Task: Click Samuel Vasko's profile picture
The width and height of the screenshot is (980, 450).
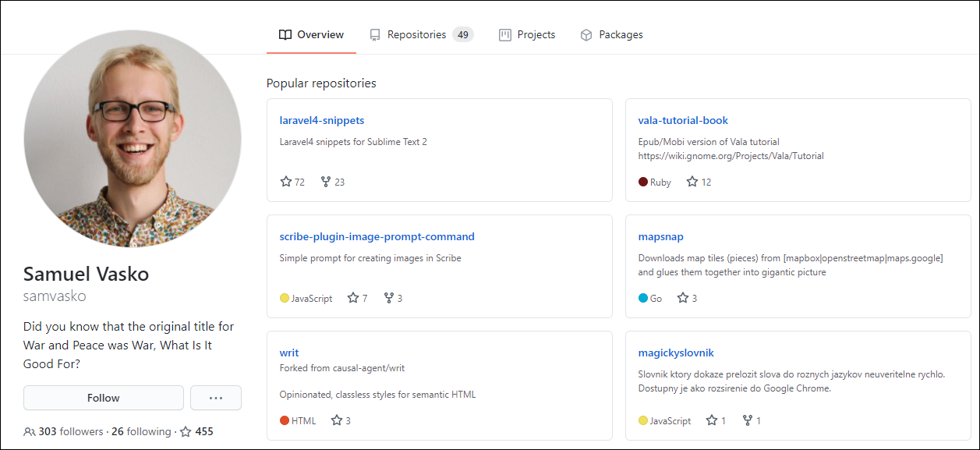Action: coord(133,139)
